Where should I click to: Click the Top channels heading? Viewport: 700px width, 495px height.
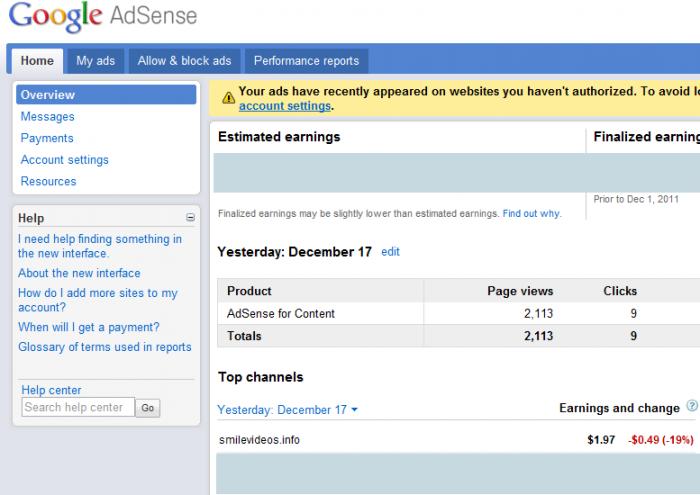coord(261,377)
